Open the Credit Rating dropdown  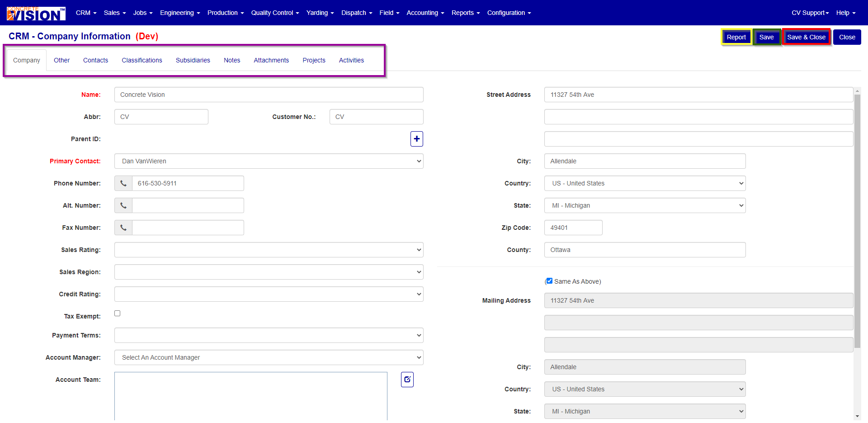[269, 294]
